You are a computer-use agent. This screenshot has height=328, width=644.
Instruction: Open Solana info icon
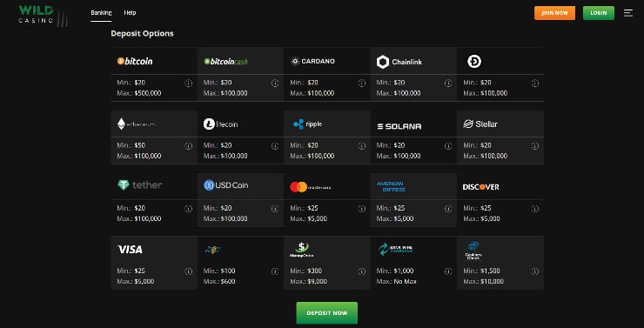tap(448, 146)
